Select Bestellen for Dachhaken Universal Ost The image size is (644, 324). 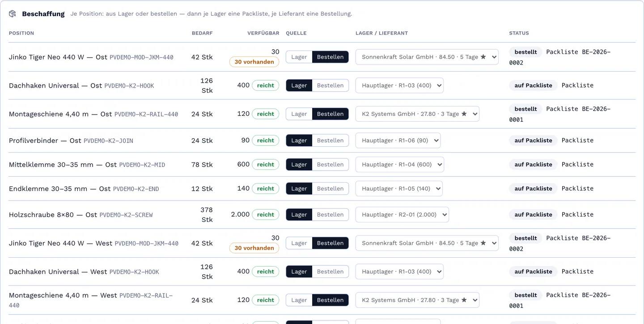[x=330, y=85]
